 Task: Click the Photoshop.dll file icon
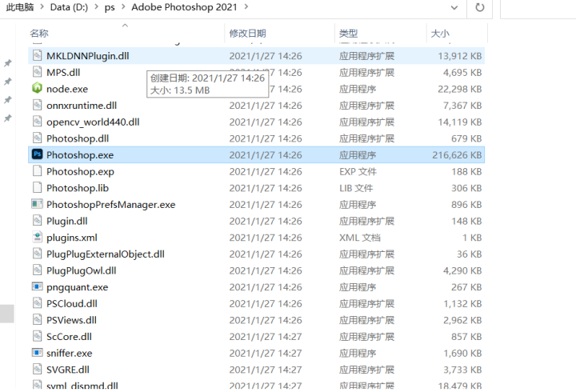point(37,138)
